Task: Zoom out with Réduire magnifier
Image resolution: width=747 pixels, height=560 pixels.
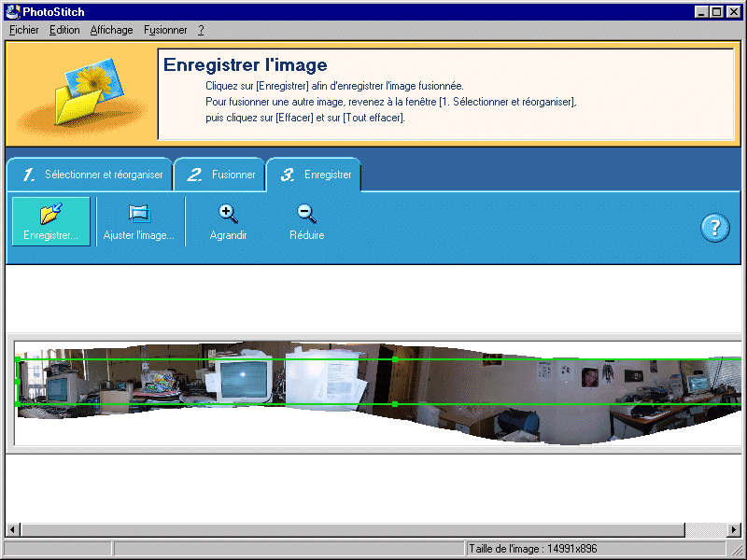Action: [307, 222]
